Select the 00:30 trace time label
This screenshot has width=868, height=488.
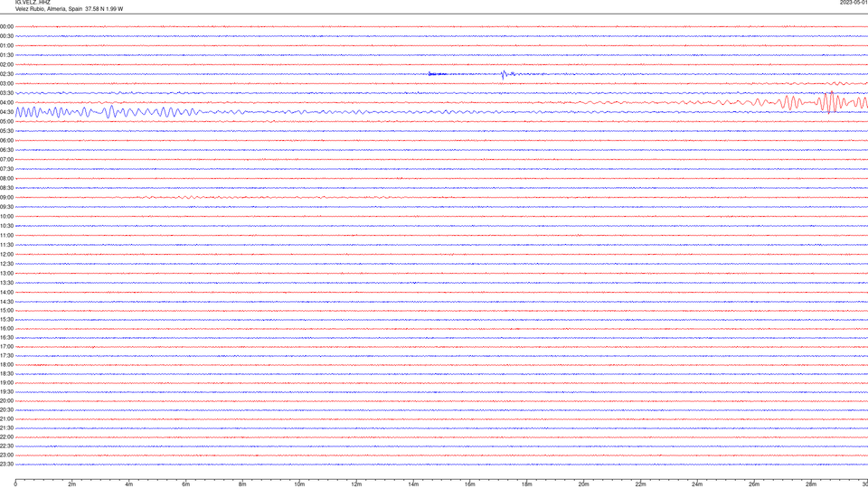pos(6,36)
